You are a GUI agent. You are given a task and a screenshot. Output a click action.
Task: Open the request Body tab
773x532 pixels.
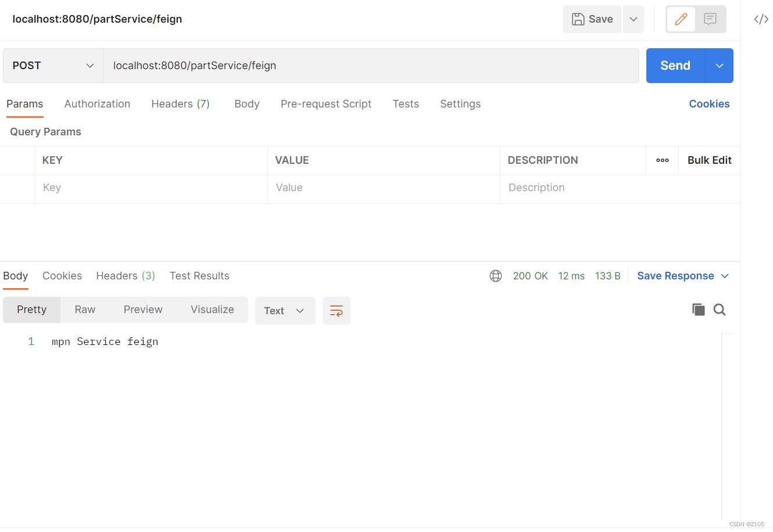(247, 104)
